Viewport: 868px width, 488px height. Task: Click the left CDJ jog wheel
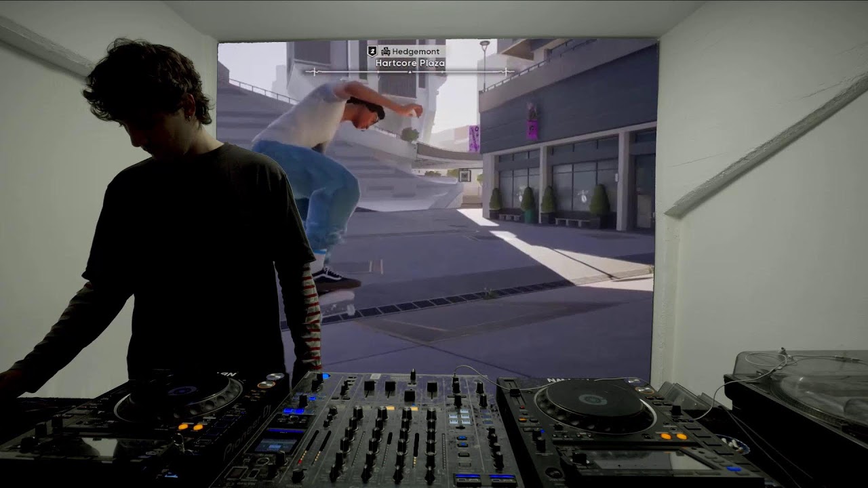point(179,399)
